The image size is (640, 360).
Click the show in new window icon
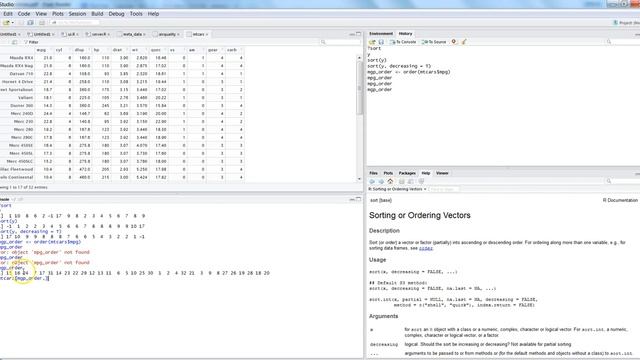(x=14, y=42)
